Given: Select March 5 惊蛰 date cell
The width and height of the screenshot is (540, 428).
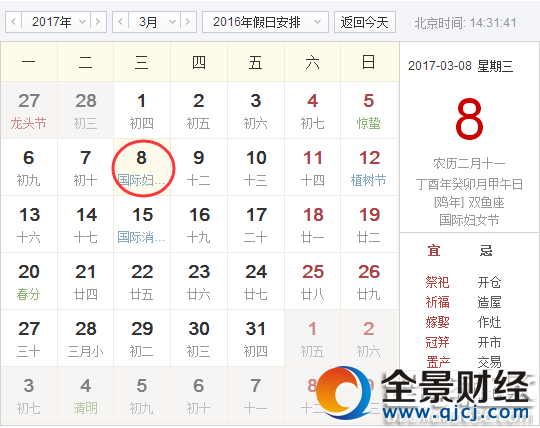Looking at the screenshot, I should [369, 111].
